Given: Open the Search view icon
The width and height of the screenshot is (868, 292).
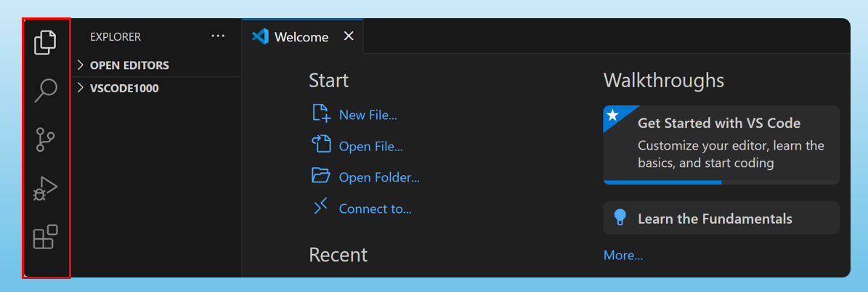Looking at the screenshot, I should point(46,90).
